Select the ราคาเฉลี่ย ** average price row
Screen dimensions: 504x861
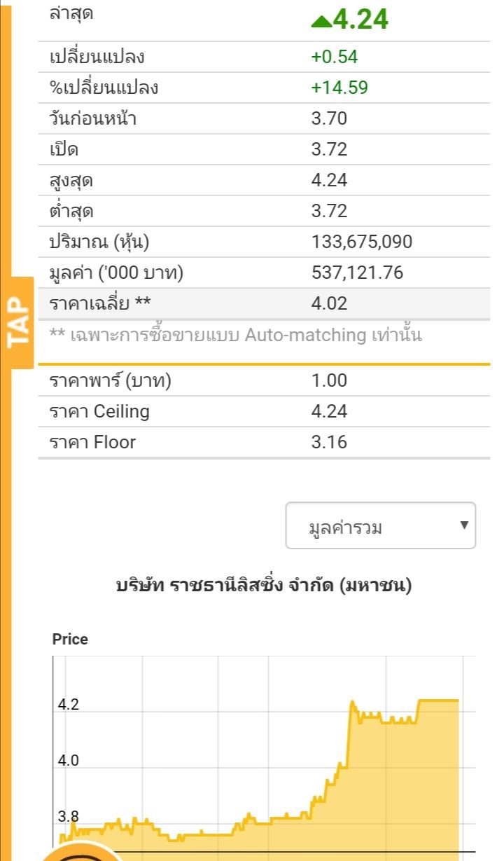click(101, 303)
